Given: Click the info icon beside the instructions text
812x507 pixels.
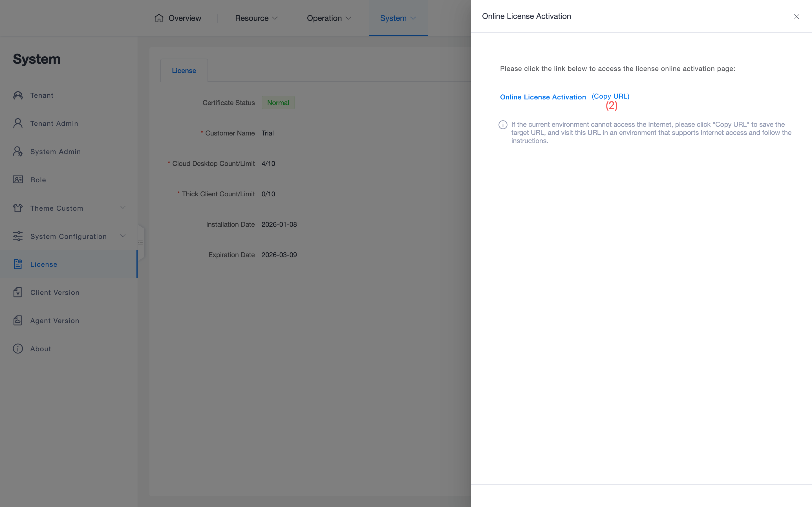Looking at the screenshot, I should click(503, 125).
